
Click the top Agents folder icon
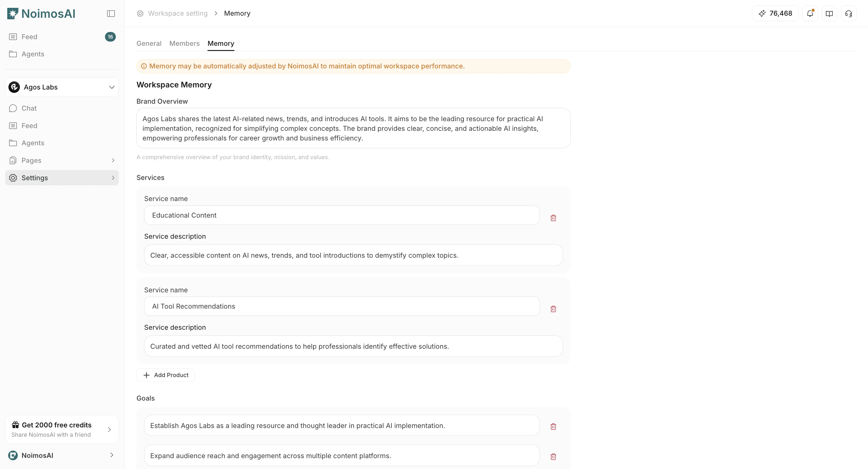tap(13, 54)
